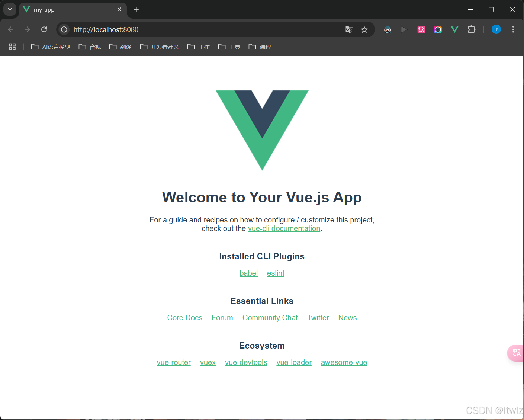524x420 pixels.
Task: Open the 音视 bookmark folder
Action: pos(90,47)
